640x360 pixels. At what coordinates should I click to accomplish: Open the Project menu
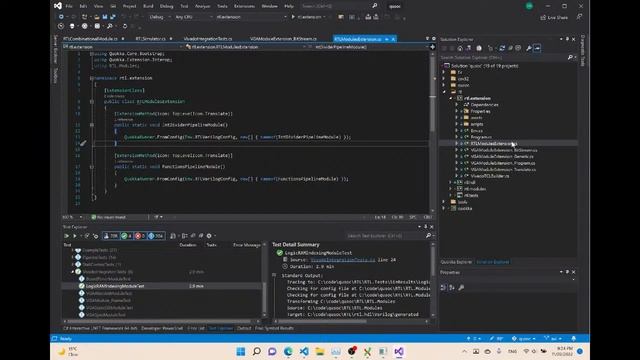click(129, 6)
